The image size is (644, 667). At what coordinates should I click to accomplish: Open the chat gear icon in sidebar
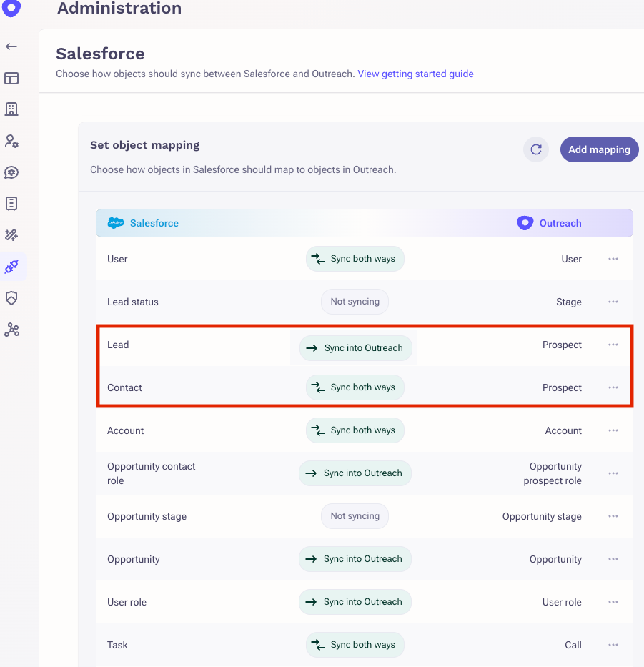click(x=11, y=172)
